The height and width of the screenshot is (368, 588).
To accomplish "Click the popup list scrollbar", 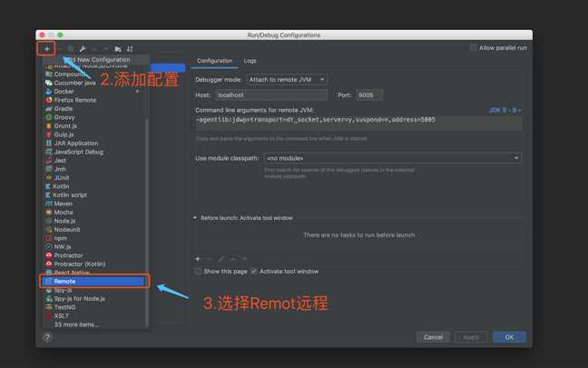I will click(147, 222).
